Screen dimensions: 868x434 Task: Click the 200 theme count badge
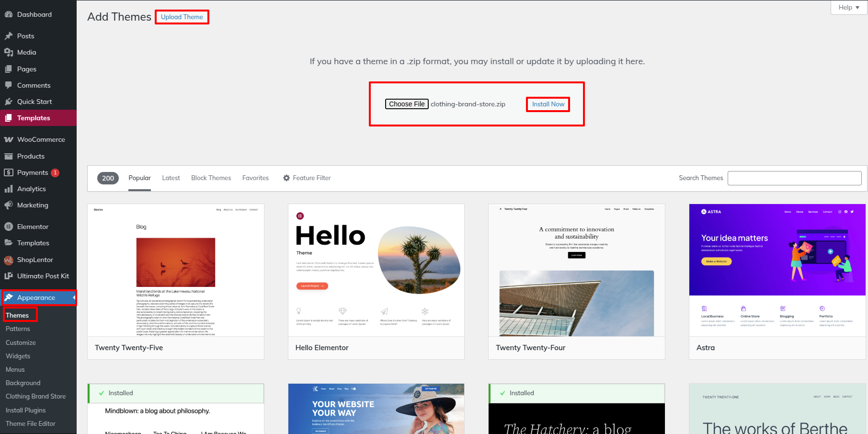(108, 178)
